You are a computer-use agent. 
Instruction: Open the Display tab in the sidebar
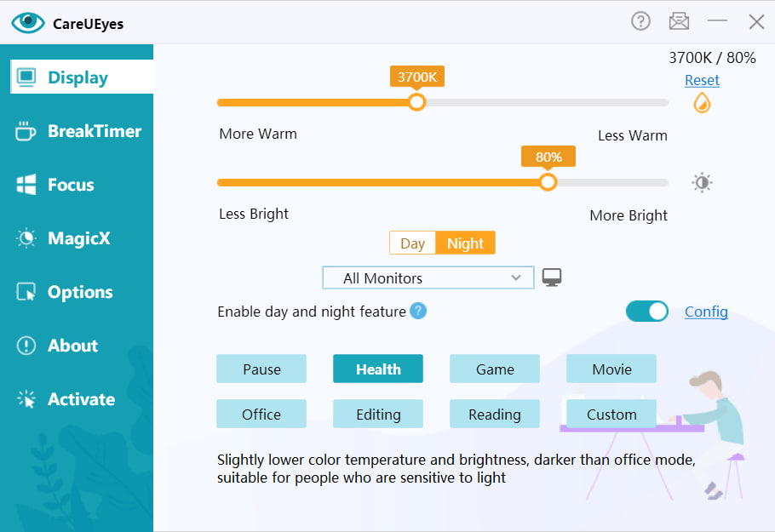click(x=82, y=77)
